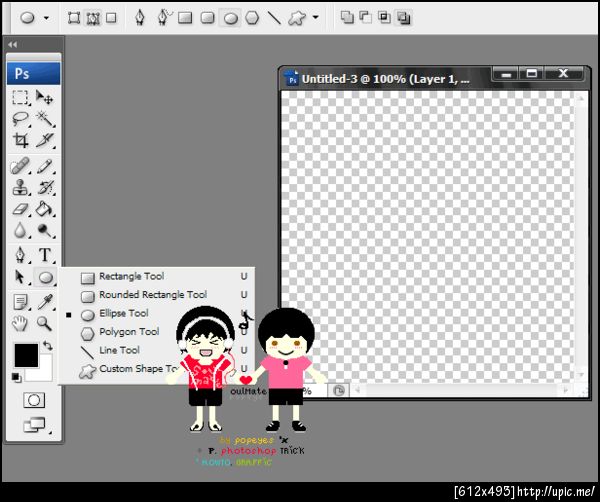600x502 pixels.
Task: Choose Polygon shape in options bar
Action: [x=252, y=18]
